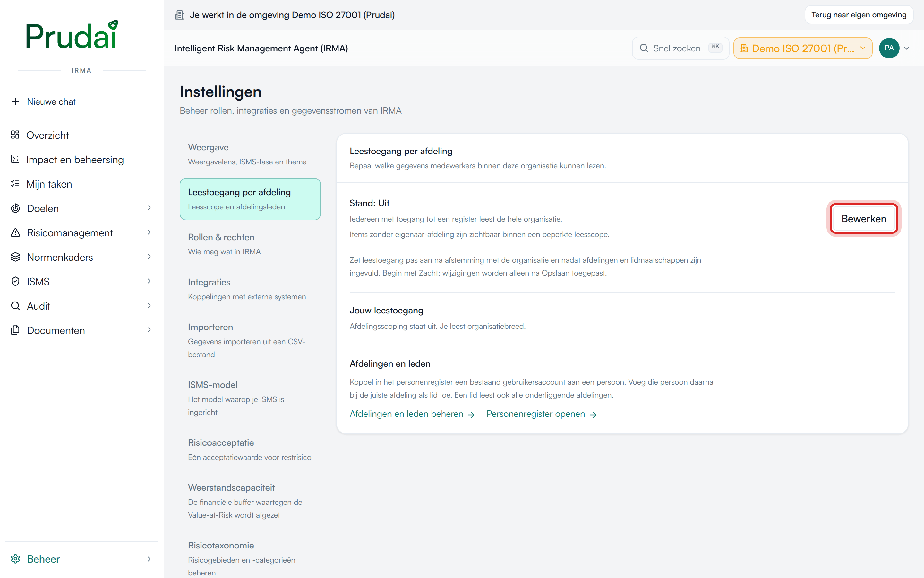Click the plus icon for Nieuwe chat
Screen dimensions: 924x578
15,101
